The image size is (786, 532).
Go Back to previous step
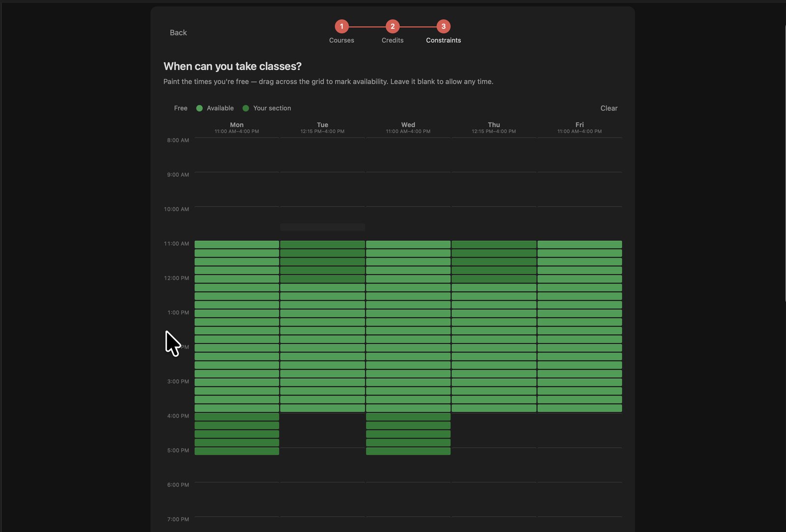pos(178,32)
